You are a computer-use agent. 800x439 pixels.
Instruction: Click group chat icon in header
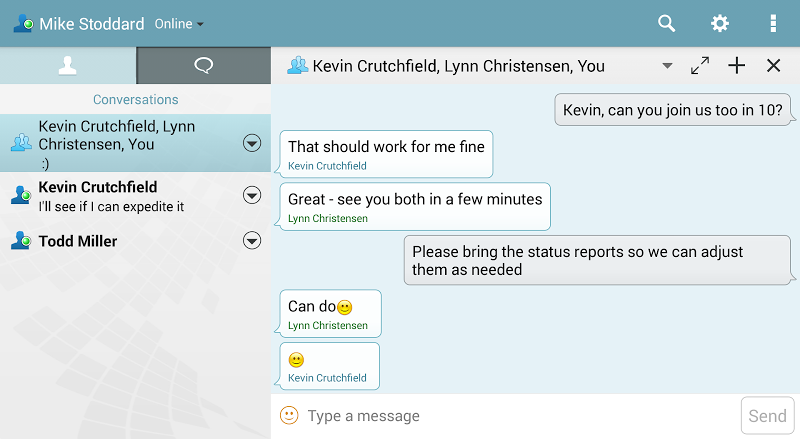click(x=297, y=65)
